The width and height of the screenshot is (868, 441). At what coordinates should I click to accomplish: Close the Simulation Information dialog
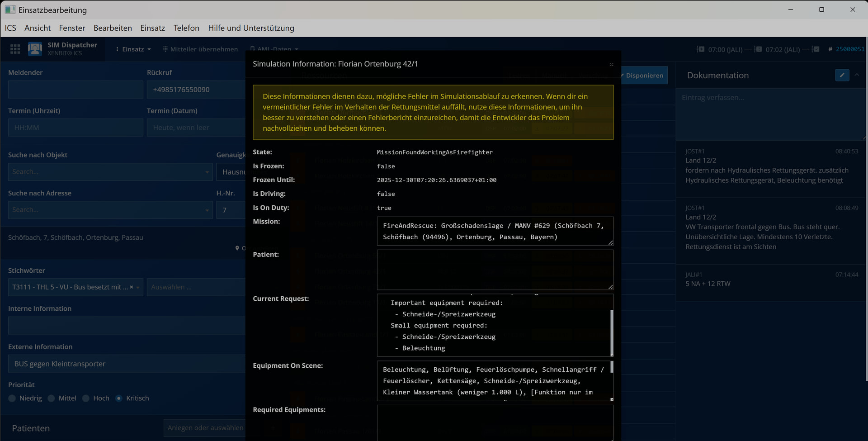[611, 65]
